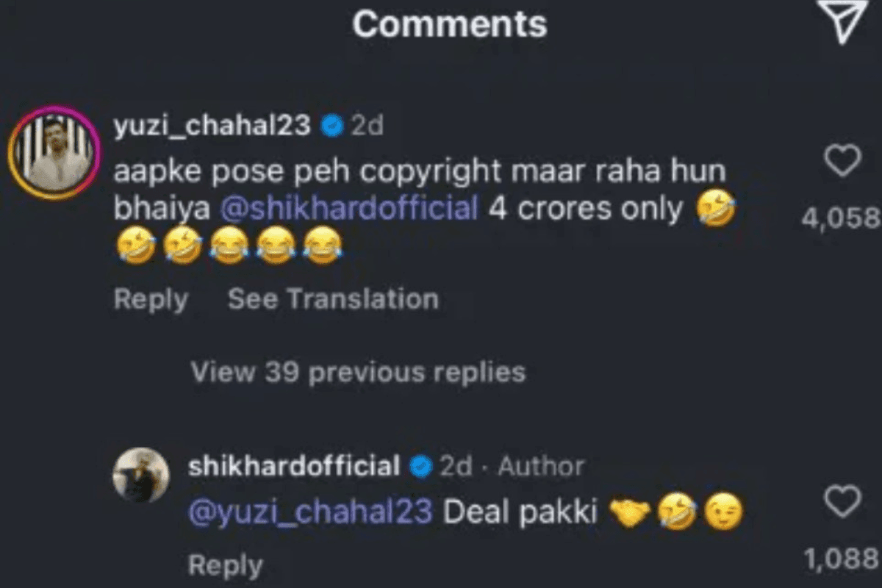The height and width of the screenshot is (588, 882).
Task: Open shikhardofficial's profile picture
Action: pyautogui.click(x=141, y=476)
